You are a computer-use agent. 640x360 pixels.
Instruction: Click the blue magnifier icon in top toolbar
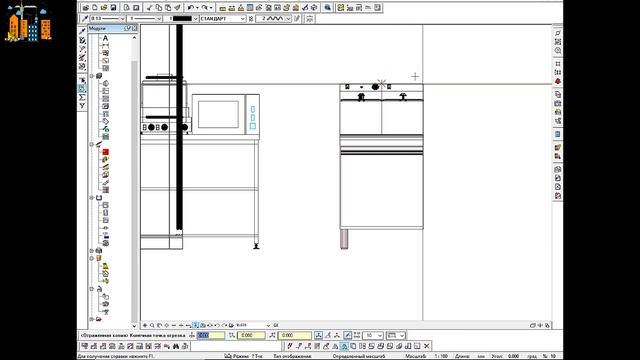[327, 7]
